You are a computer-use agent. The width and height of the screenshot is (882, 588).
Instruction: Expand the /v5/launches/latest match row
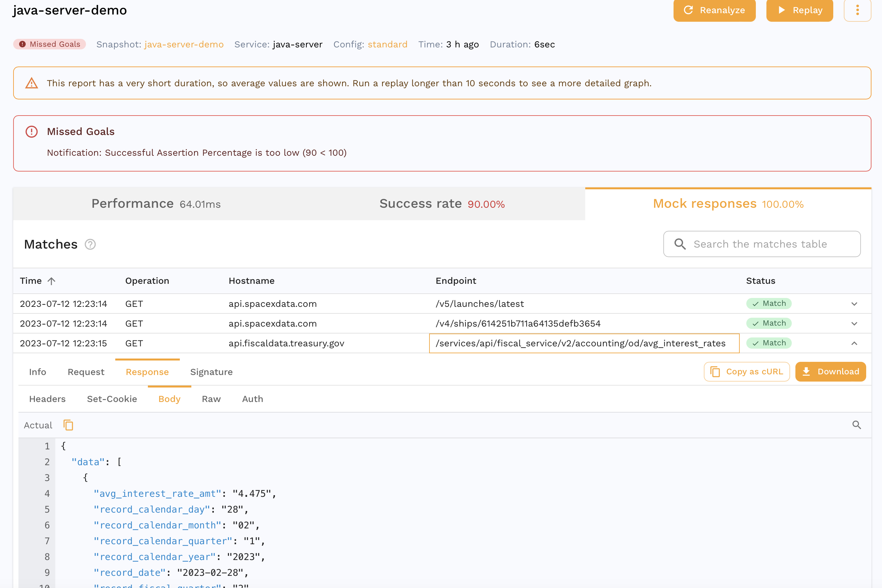[854, 304]
